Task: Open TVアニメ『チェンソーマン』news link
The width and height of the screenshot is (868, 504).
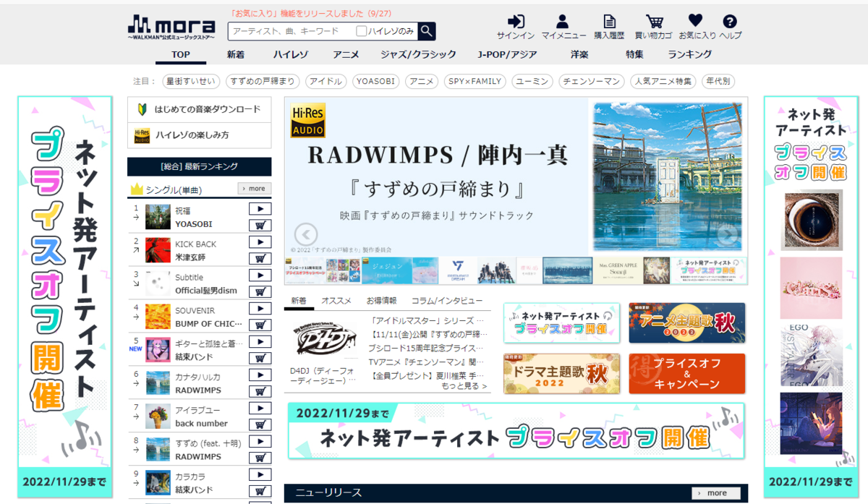Action: [x=427, y=362]
